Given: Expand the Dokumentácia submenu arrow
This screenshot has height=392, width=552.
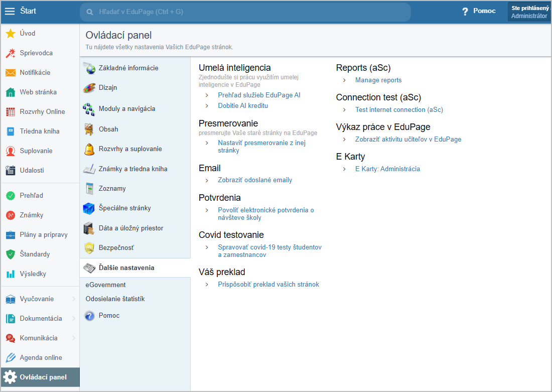Looking at the screenshot, I should (74, 319).
